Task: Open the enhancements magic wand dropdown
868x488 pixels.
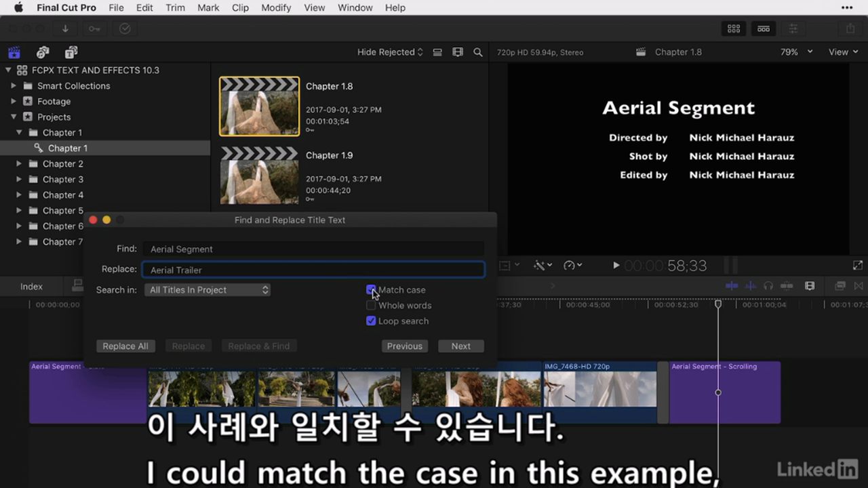Action: (542, 266)
